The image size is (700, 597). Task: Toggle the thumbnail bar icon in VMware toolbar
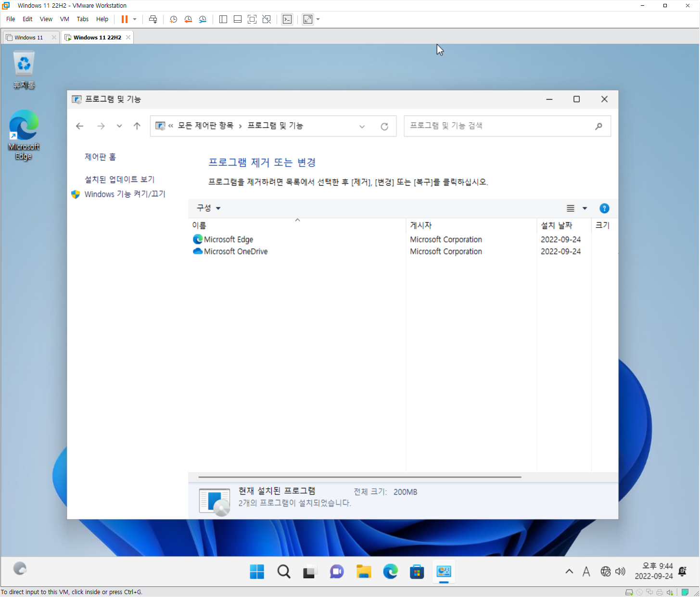[238, 19]
